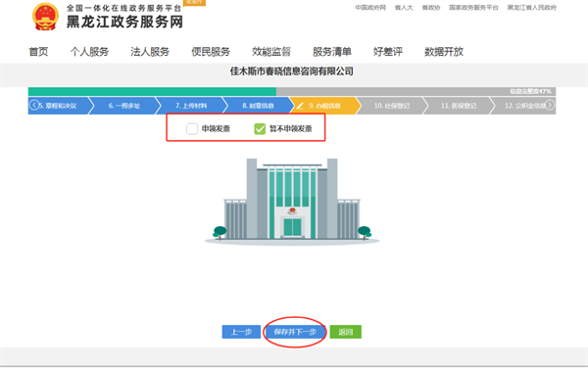Click the green 返回 button

tap(345, 332)
